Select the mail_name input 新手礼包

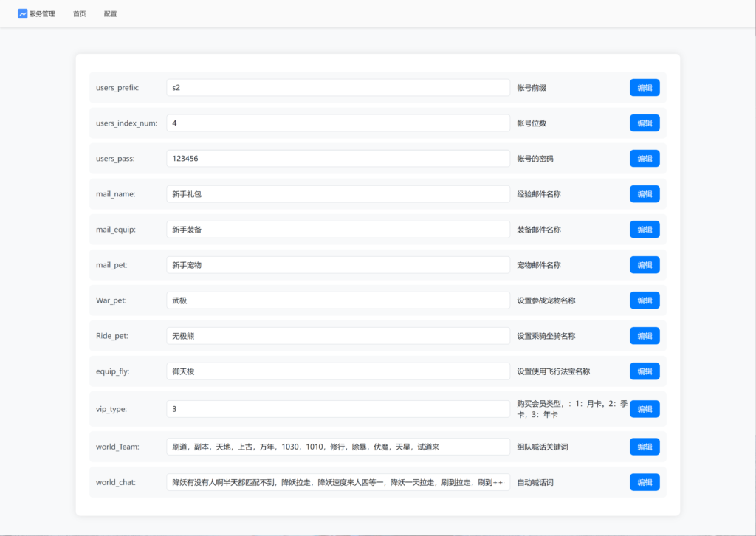click(x=337, y=194)
